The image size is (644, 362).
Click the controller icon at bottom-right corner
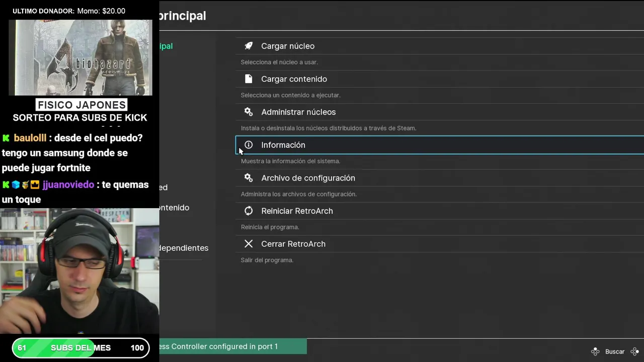coord(634,351)
